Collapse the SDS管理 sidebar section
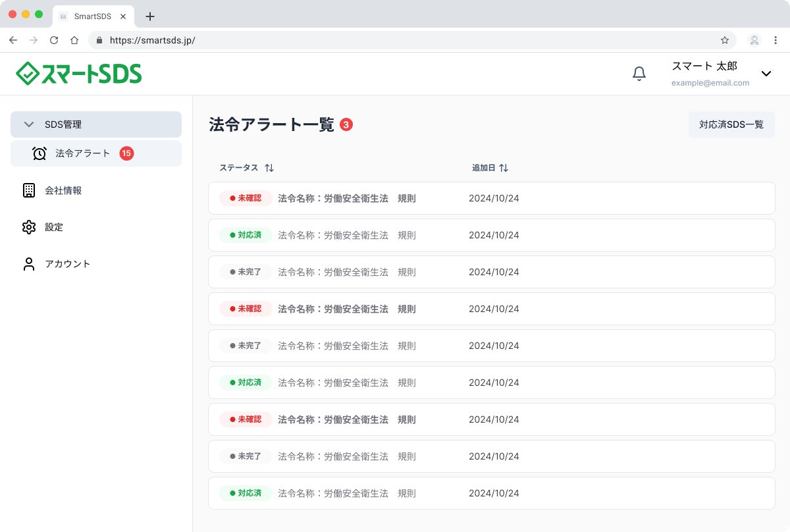This screenshot has width=790, height=532. pos(96,124)
